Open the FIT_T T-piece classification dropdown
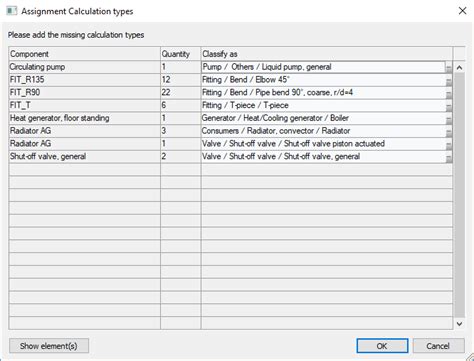 pos(449,106)
